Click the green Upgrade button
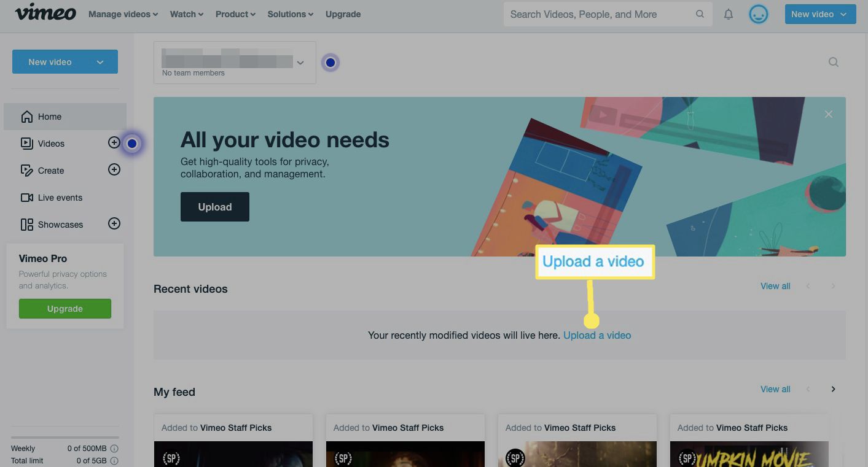 pyautogui.click(x=65, y=309)
